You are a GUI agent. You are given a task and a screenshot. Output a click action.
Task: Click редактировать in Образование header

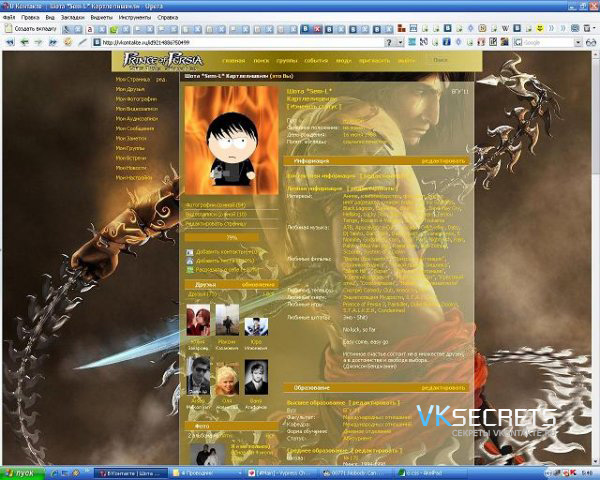point(443,388)
